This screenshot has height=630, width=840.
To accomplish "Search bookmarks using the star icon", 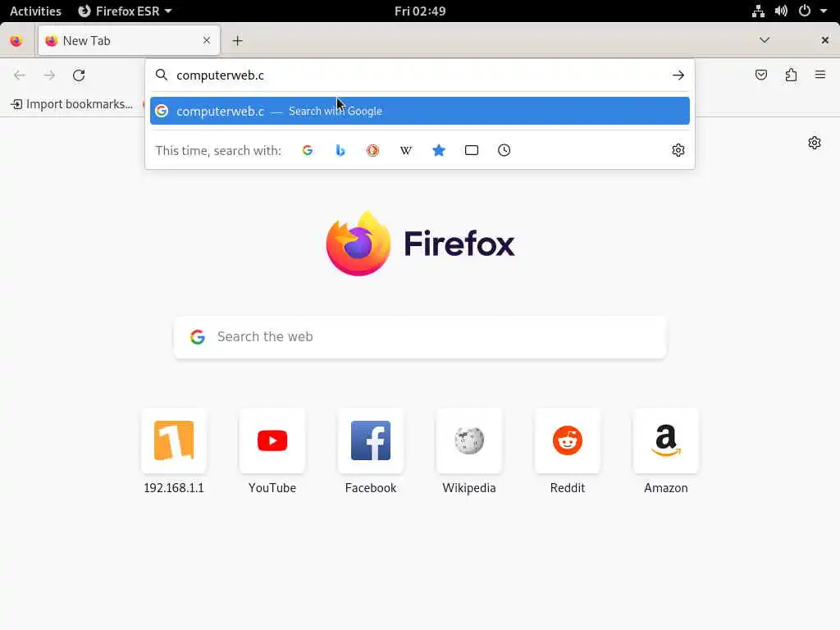I will (x=439, y=151).
